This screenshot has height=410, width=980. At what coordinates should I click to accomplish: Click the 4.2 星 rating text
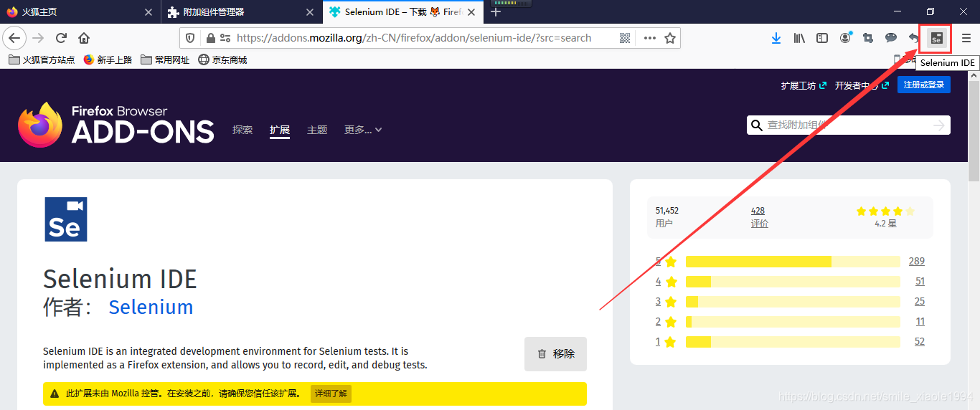885,224
